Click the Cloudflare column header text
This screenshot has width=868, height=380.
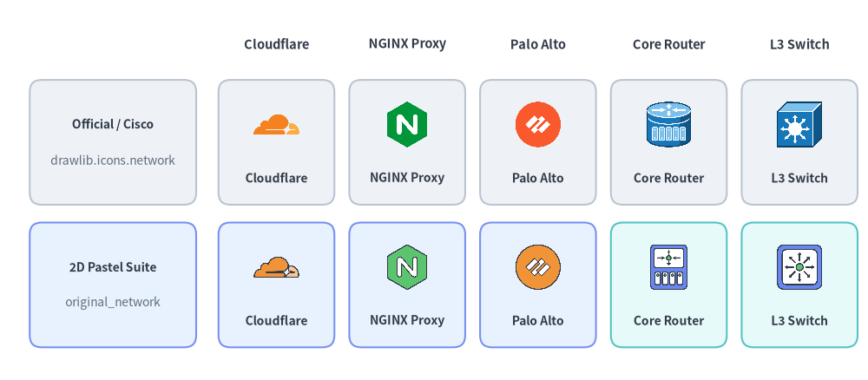pyautogui.click(x=277, y=44)
